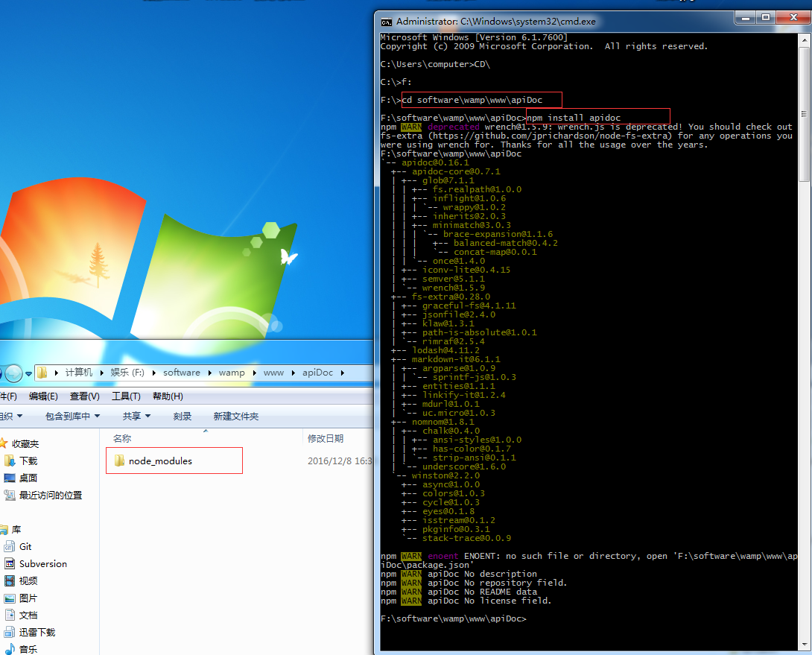This screenshot has height=655, width=812.
Task: Expand the 包含到库中 dropdown
Action: click(x=72, y=416)
